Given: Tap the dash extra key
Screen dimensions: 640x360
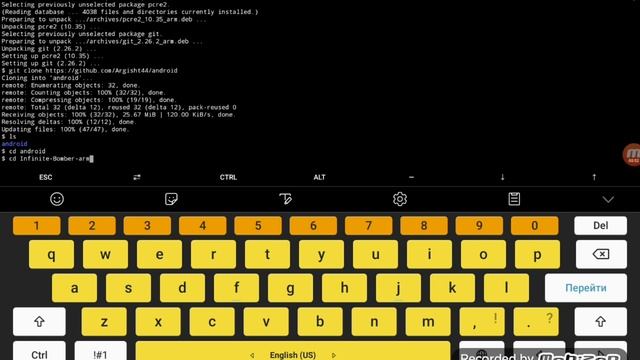Looking at the screenshot, I should pyautogui.click(x=411, y=177).
